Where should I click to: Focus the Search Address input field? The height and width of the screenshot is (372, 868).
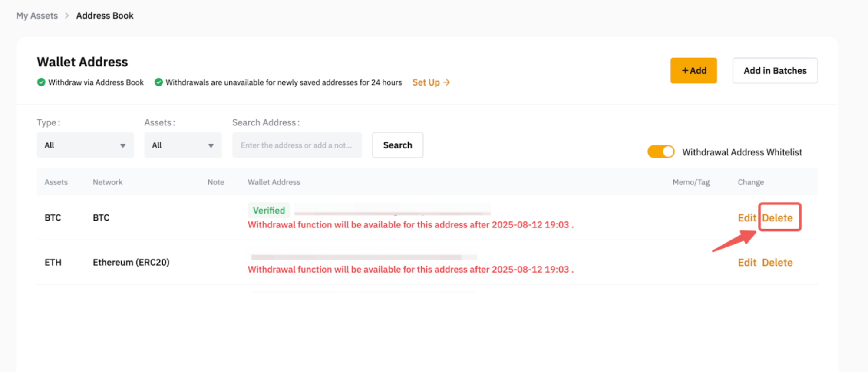[297, 145]
